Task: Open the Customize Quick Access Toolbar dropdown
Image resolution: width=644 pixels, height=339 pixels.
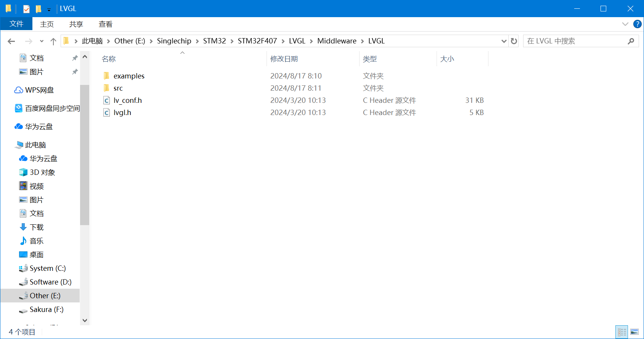Action: click(49, 10)
